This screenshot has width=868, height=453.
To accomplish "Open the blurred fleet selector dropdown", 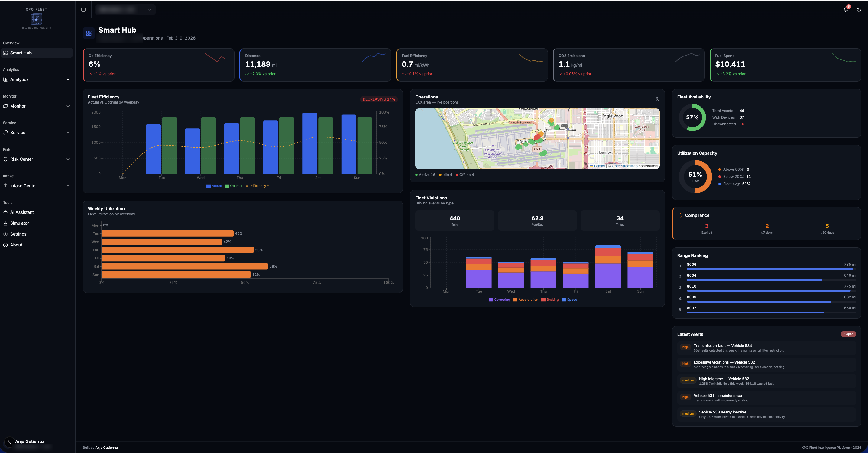I will coord(125,10).
